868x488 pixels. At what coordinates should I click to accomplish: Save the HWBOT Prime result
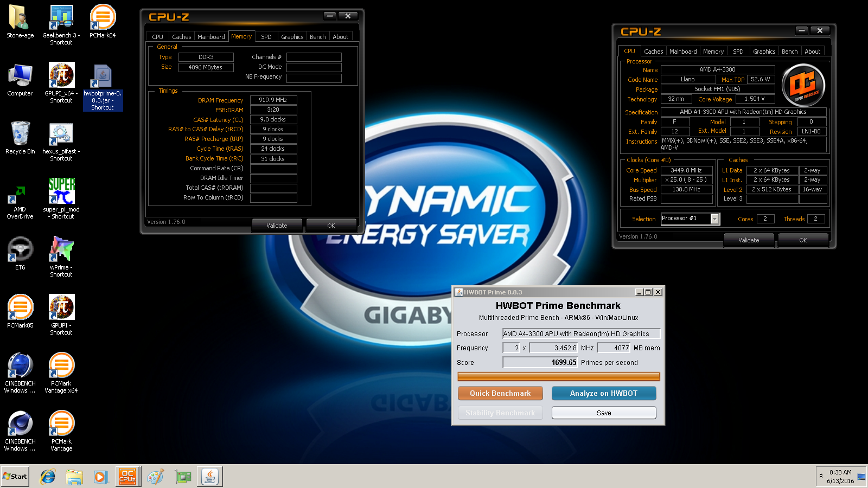604,413
